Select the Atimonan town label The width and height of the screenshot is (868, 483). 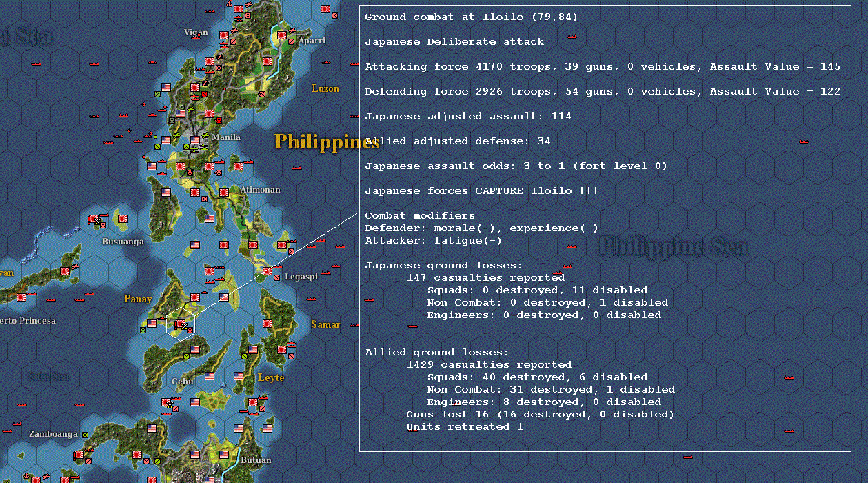point(261,189)
